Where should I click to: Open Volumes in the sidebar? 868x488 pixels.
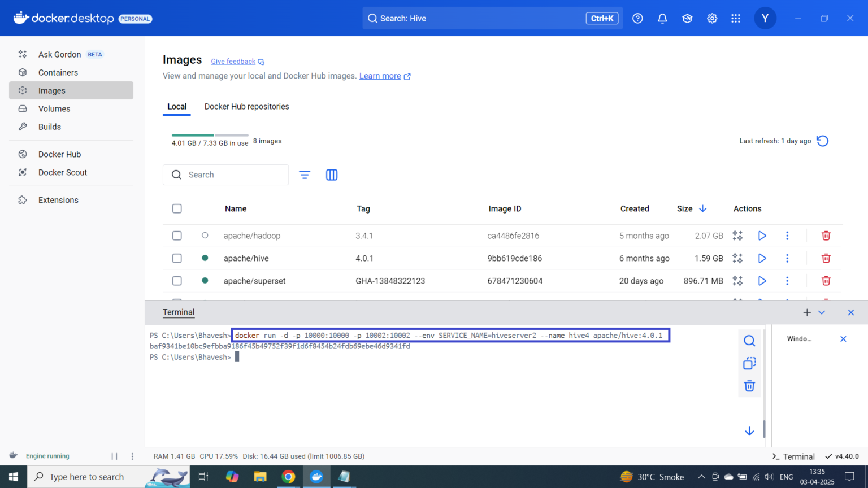click(71, 108)
